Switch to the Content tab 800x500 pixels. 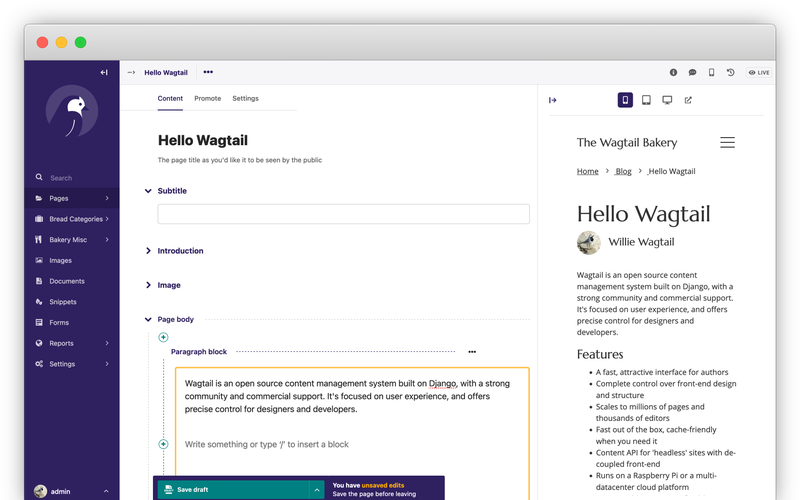pyautogui.click(x=170, y=98)
